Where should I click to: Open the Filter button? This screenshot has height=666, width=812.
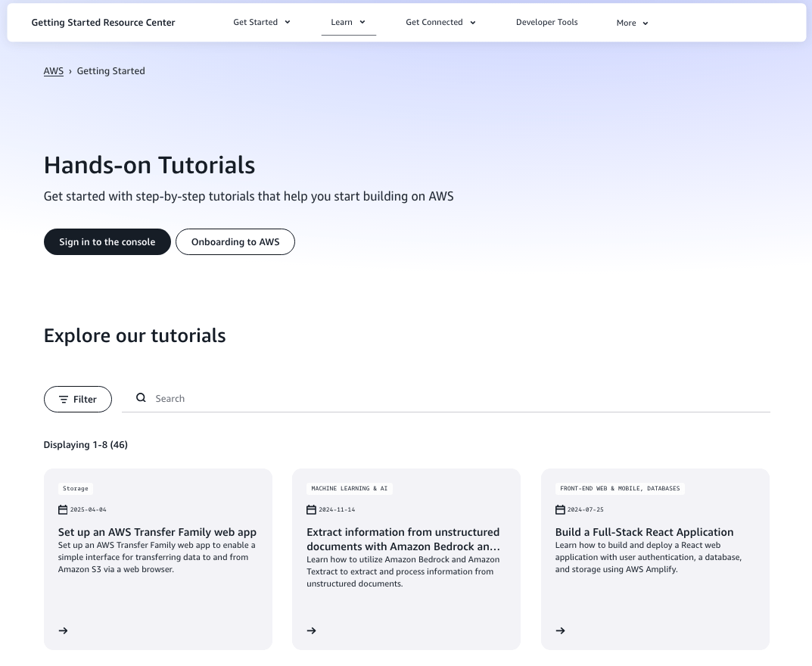click(78, 400)
